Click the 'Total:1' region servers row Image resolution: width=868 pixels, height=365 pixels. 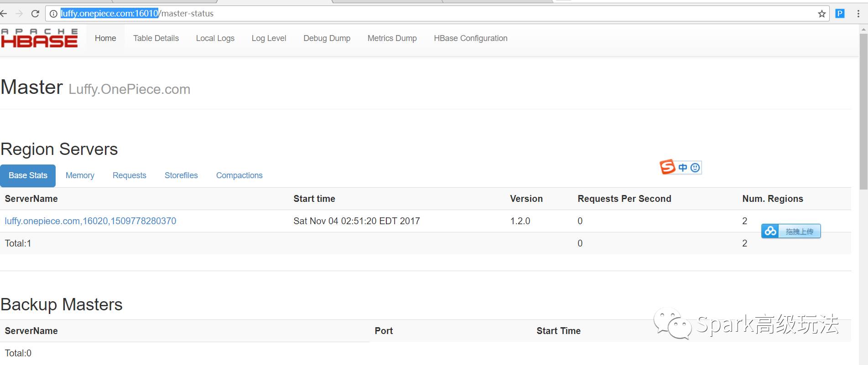426,243
